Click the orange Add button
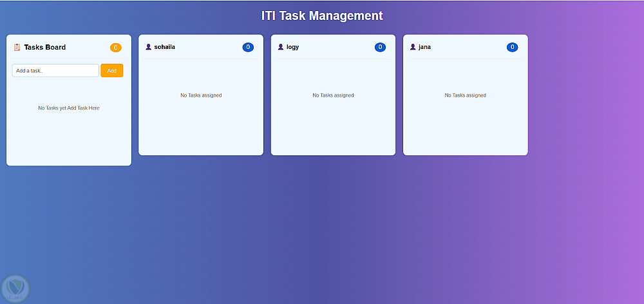Viewport: 644px width, 304px height. pos(111,71)
